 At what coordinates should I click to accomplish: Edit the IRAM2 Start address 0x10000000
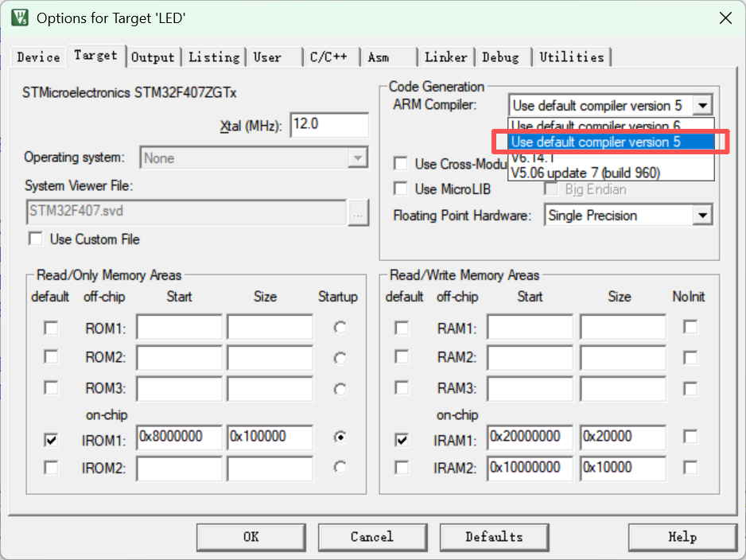point(530,469)
